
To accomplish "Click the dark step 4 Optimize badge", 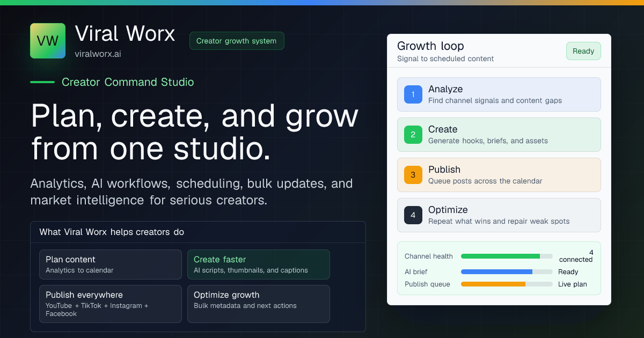I will click(x=413, y=215).
